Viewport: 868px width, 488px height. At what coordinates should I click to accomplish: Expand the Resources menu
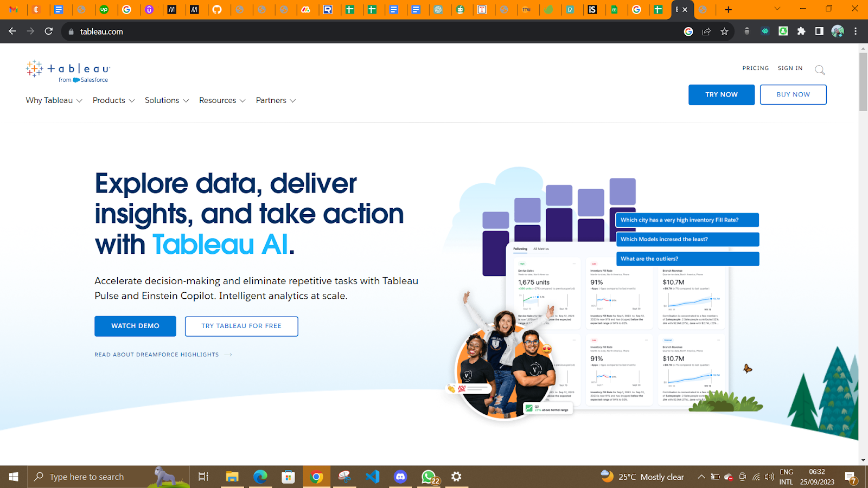[222, 100]
